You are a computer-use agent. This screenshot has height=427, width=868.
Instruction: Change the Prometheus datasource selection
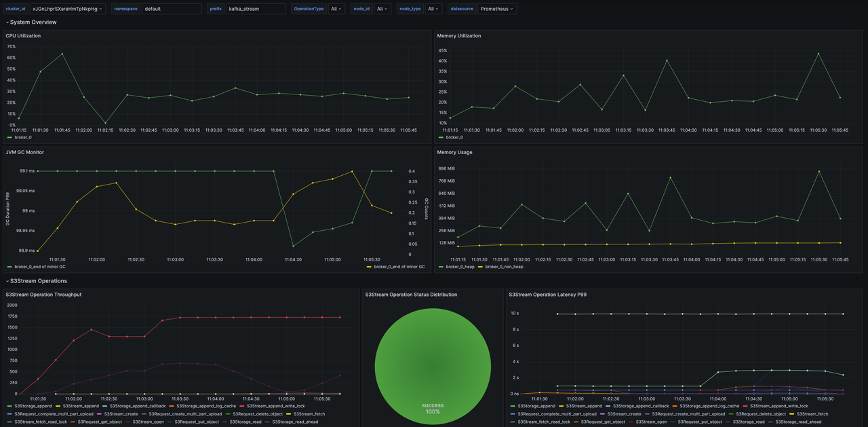pos(497,9)
